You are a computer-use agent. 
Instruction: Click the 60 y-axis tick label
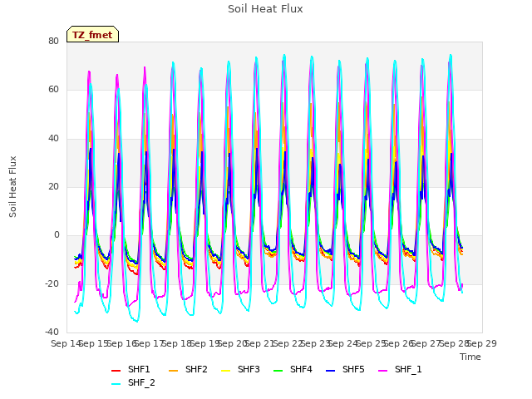tap(53, 89)
